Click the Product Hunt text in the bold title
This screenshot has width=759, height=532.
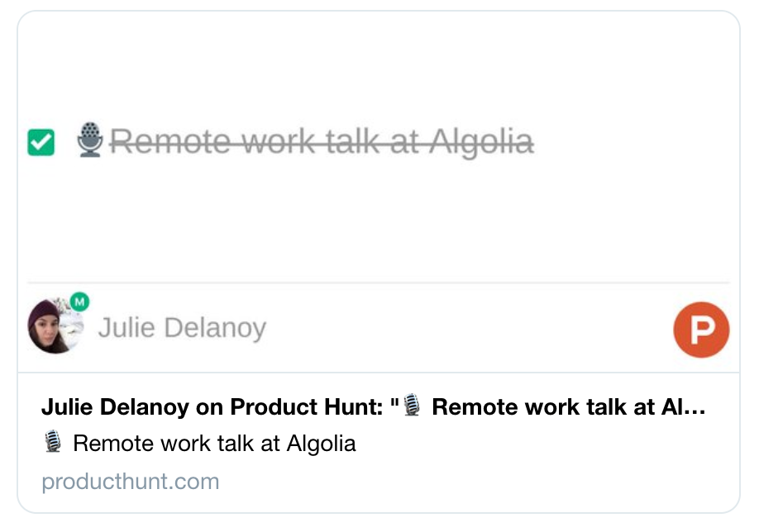coord(307,406)
